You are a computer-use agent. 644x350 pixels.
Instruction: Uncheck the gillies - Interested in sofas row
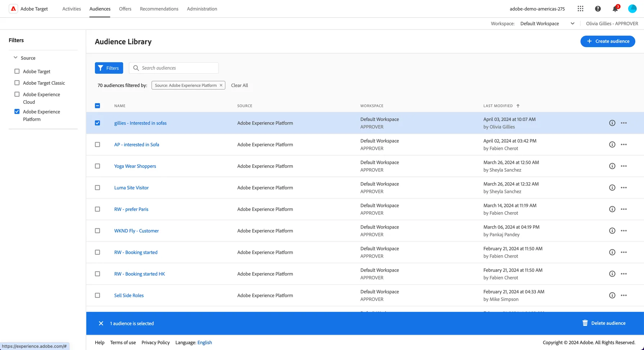click(97, 123)
